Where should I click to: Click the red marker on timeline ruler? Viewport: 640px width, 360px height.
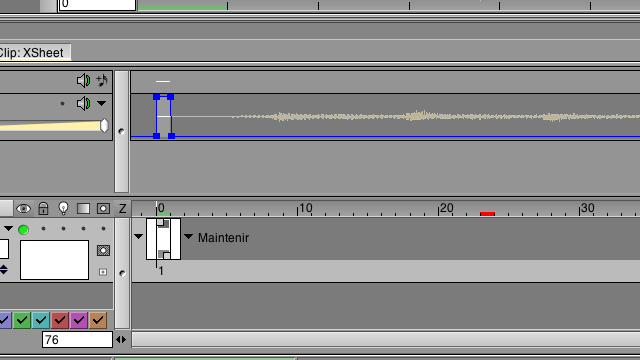(487, 214)
